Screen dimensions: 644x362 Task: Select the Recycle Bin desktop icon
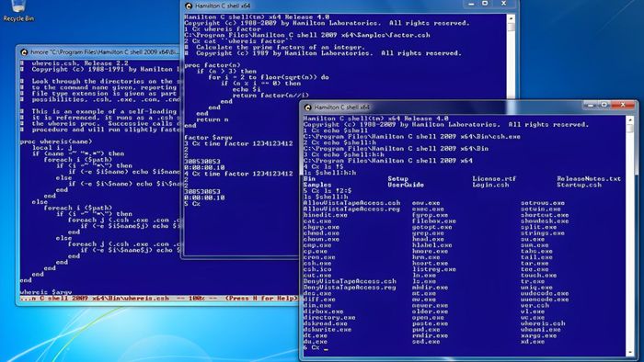[x=18, y=11]
